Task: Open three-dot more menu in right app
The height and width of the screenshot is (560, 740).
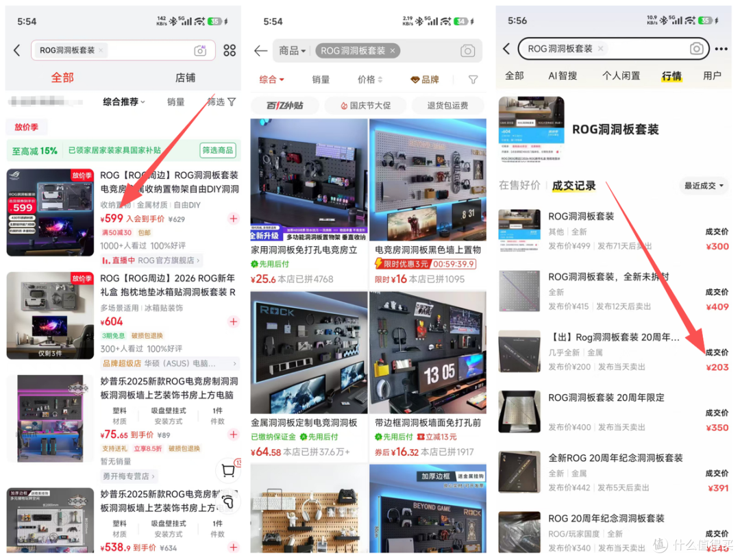Action: point(721,49)
